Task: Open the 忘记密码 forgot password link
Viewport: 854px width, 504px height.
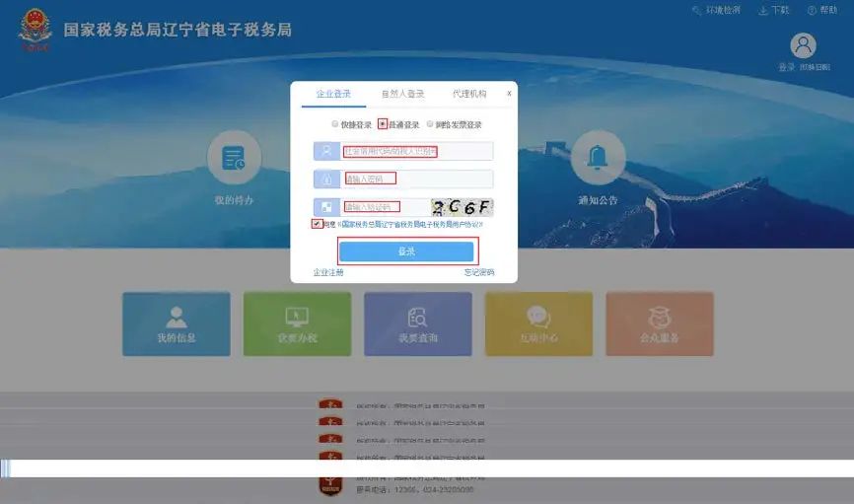Action: click(x=479, y=272)
